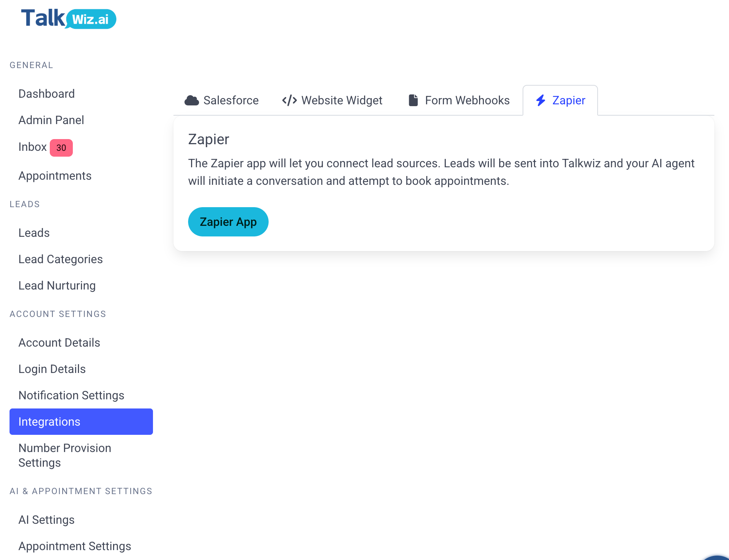
Task: Go to Admin Panel
Action: point(51,120)
